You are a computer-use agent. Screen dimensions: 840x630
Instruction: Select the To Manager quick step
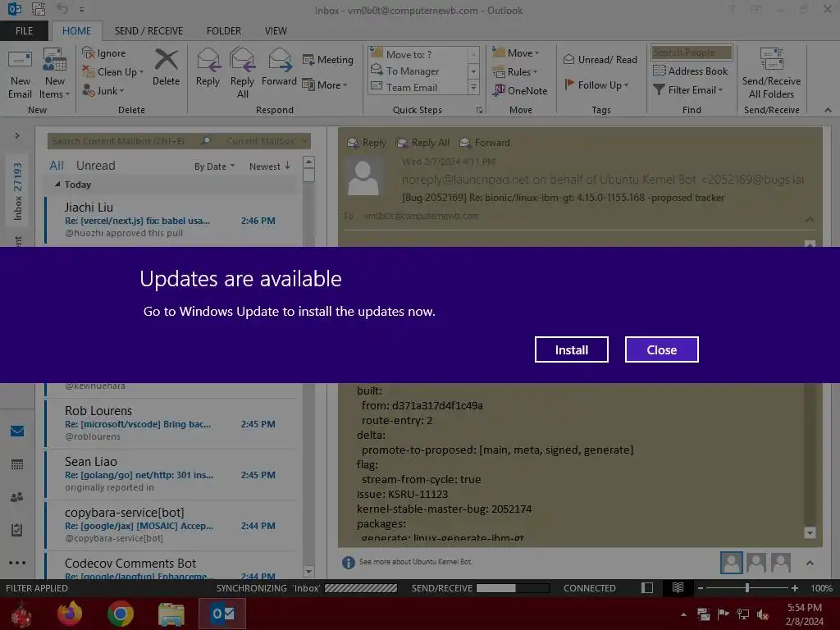(x=419, y=71)
